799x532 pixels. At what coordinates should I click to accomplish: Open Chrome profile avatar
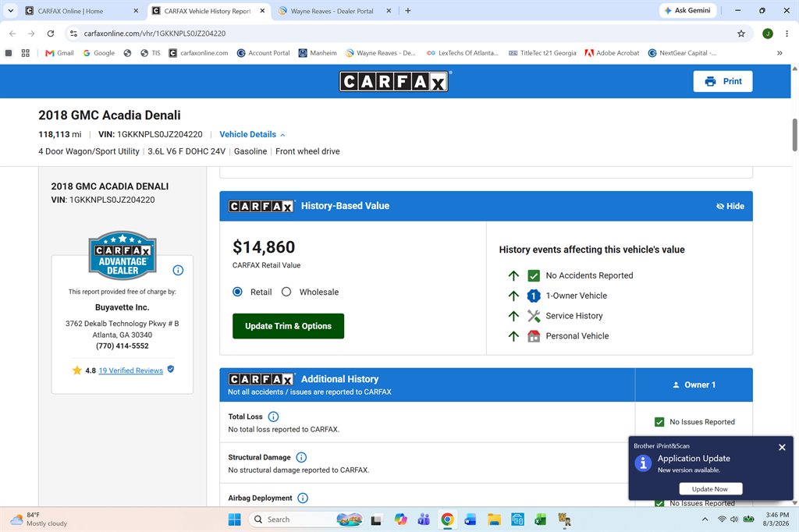point(768,34)
